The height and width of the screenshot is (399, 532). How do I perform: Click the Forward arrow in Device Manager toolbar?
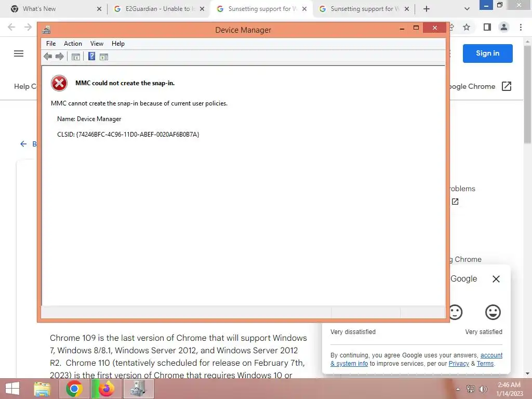point(60,57)
